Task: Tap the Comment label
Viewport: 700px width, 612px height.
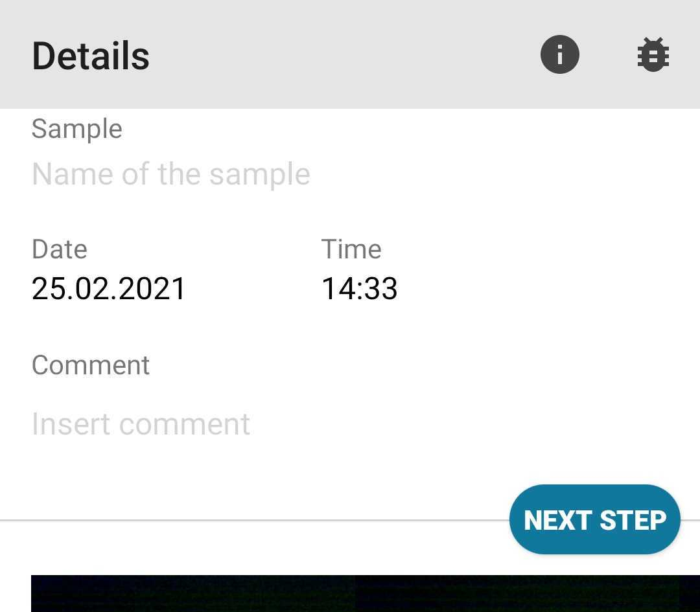Action: 91,365
